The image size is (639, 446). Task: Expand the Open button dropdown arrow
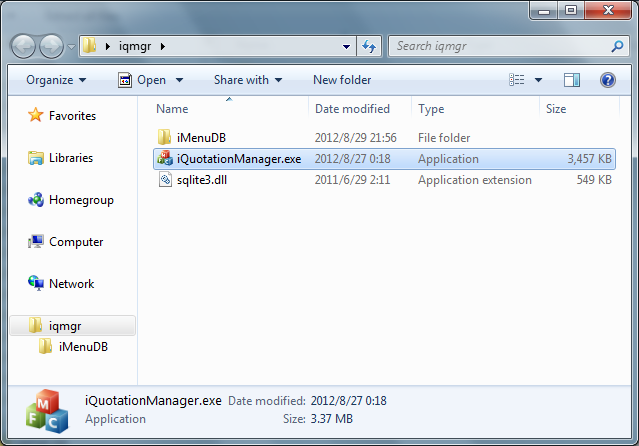click(x=179, y=80)
